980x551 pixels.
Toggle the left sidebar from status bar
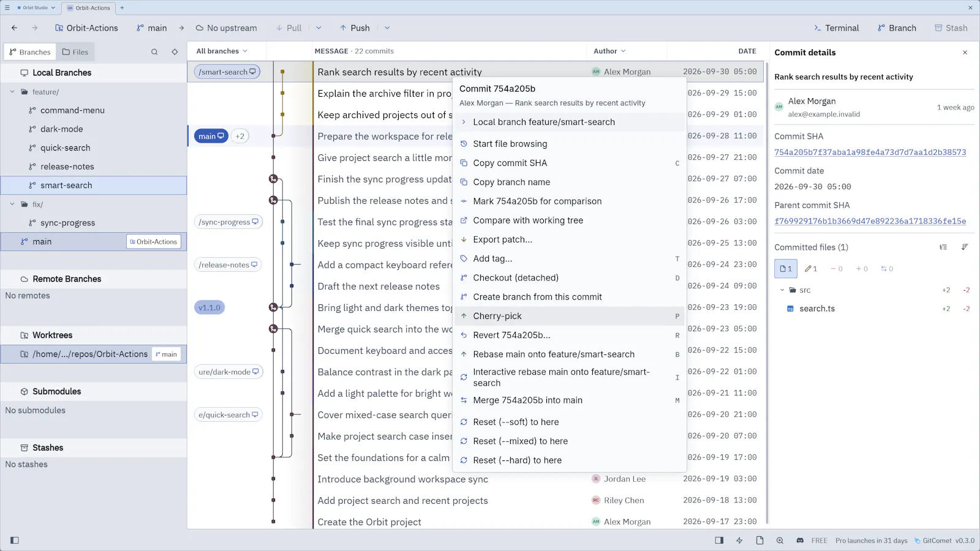coord(15,541)
